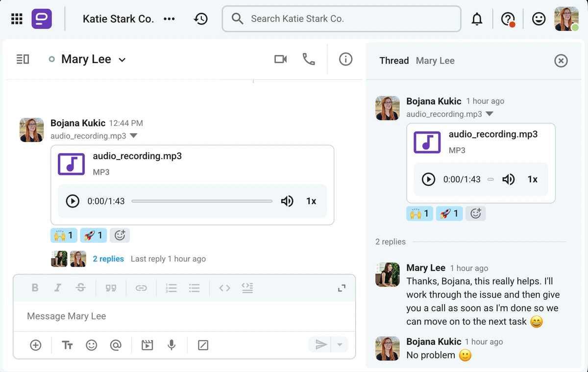The width and height of the screenshot is (588, 372).
Task: Open conversation details with the info icon
Action: 345,59
